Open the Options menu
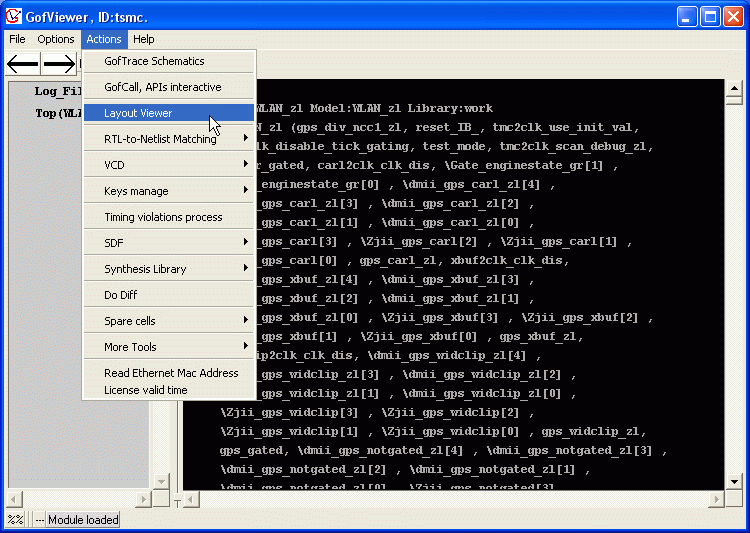 (x=56, y=39)
